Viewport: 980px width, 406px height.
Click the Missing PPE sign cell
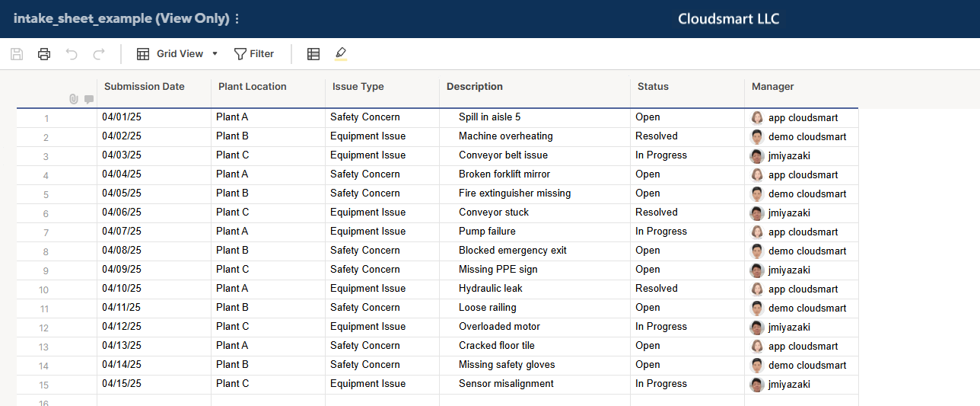pos(535,270)
